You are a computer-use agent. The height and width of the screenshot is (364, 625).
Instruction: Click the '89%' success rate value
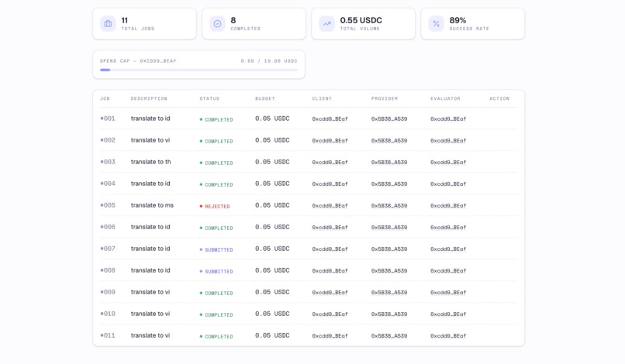coord(458,20)
